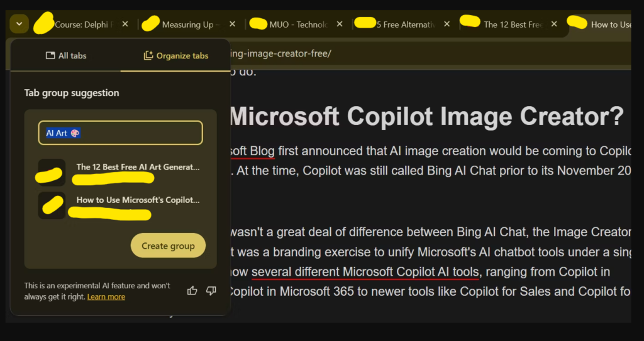Click the Microsoft Copilot Image Creator? heading
This screenshot has height=341, width=644.
tap(426, 116)
